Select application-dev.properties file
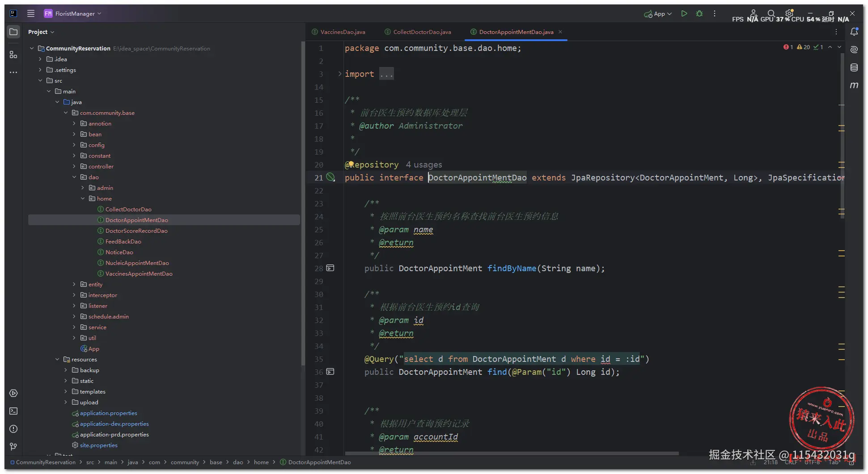The image size is (868, 474). 114,424
